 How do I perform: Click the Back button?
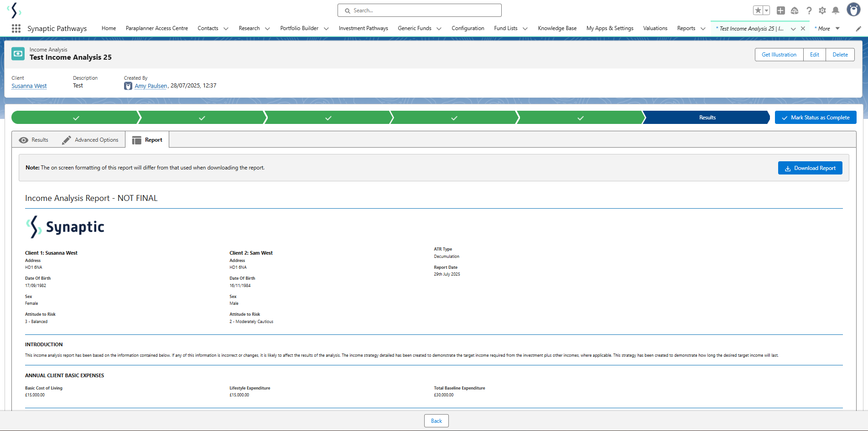[437, 421]
